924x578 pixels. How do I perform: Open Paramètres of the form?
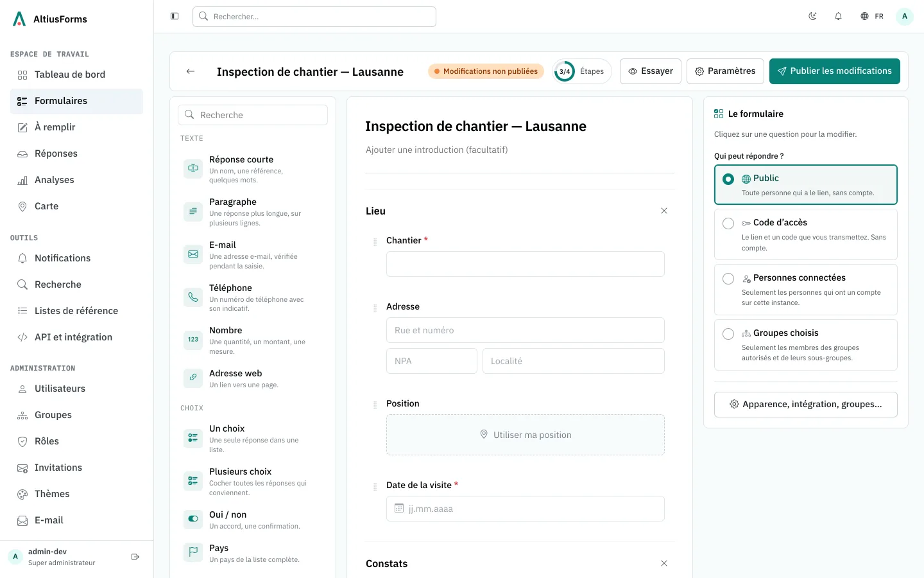pyautogui.click(x=725, y=71)
